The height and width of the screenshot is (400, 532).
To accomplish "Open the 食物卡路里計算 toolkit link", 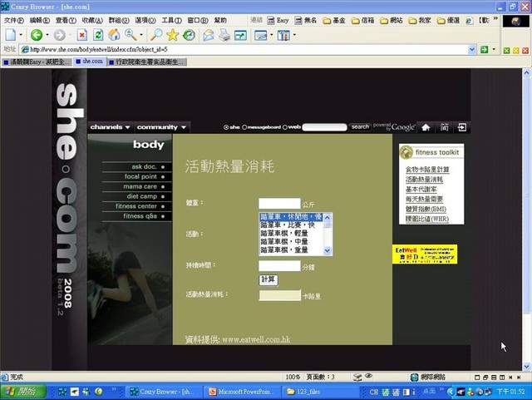I will click(427, 170).
